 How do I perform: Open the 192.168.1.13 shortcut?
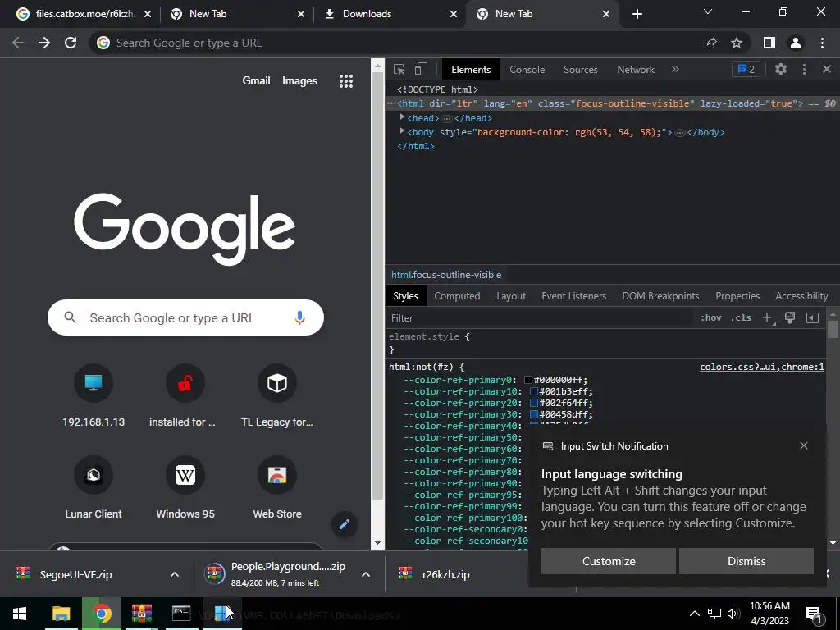click(x=94, y=395)
